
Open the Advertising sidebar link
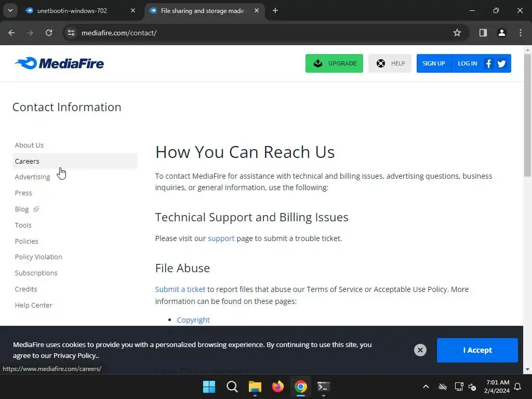point(32,177)
